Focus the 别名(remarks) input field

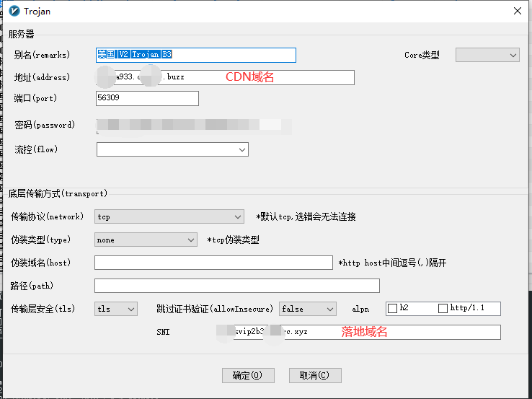click(x=196, y=55)
